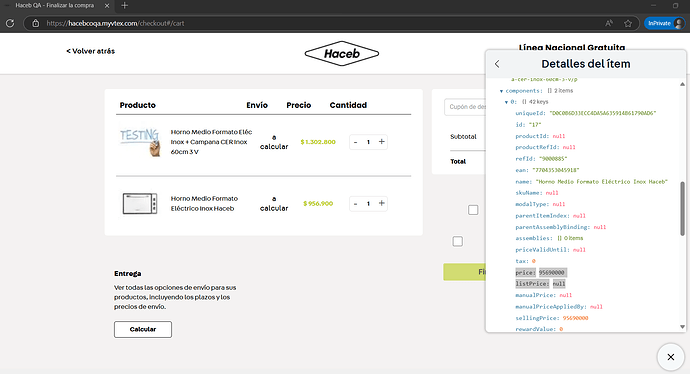Close the Haceb QA browser tab
The image size is (690, 374).
pos(107,6)
